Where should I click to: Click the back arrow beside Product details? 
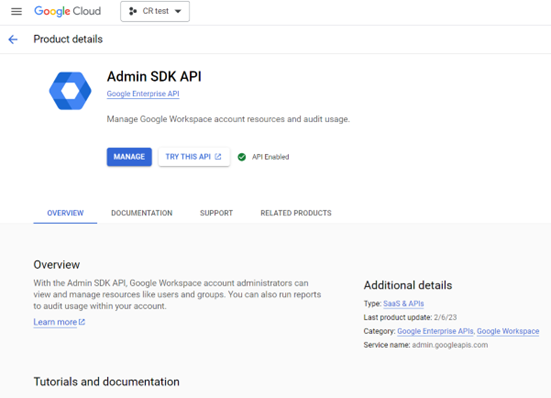tap(13, 39)
